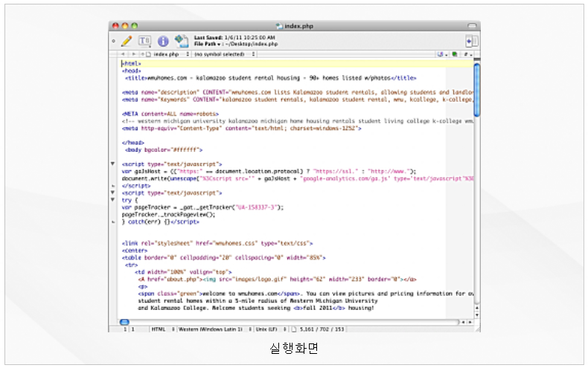Screen dimensions: 588x368
Task: Click the index.php proxy icon in title bar
Action: coord(279,26)
